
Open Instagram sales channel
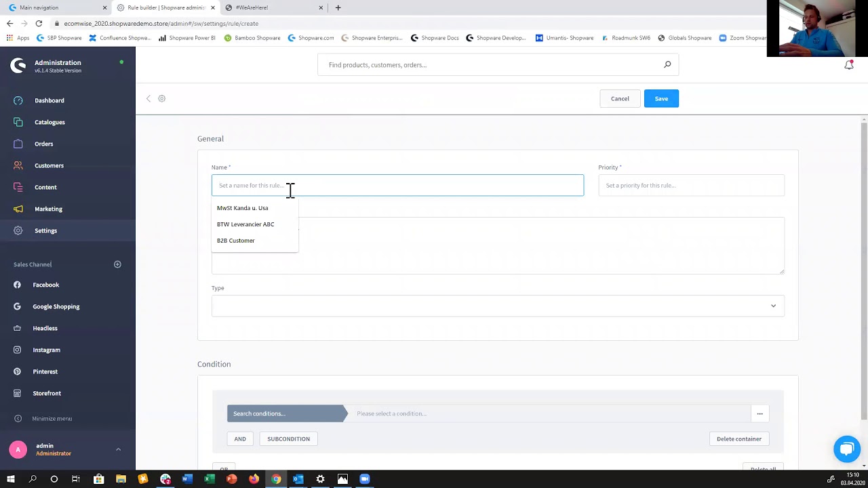46,350
